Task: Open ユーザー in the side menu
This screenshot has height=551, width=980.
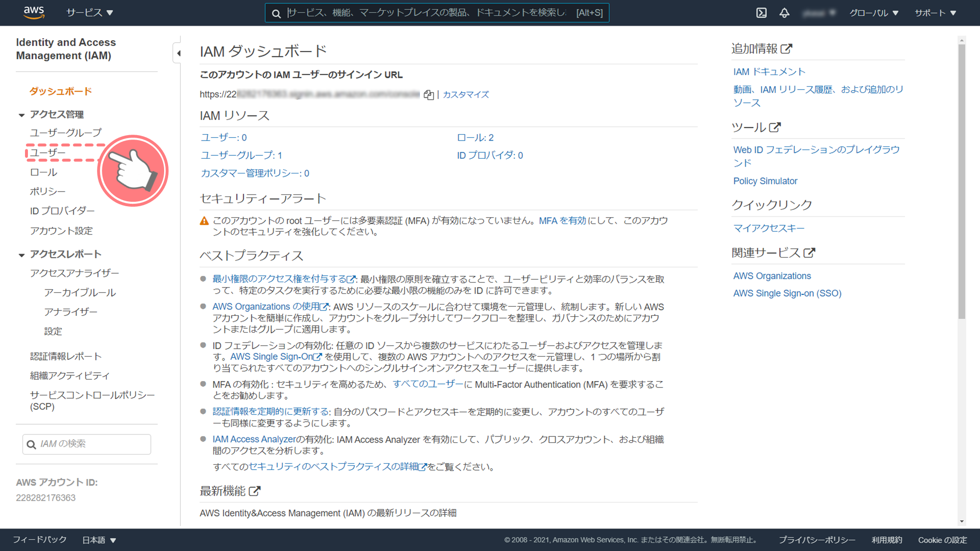Action: 48,153
